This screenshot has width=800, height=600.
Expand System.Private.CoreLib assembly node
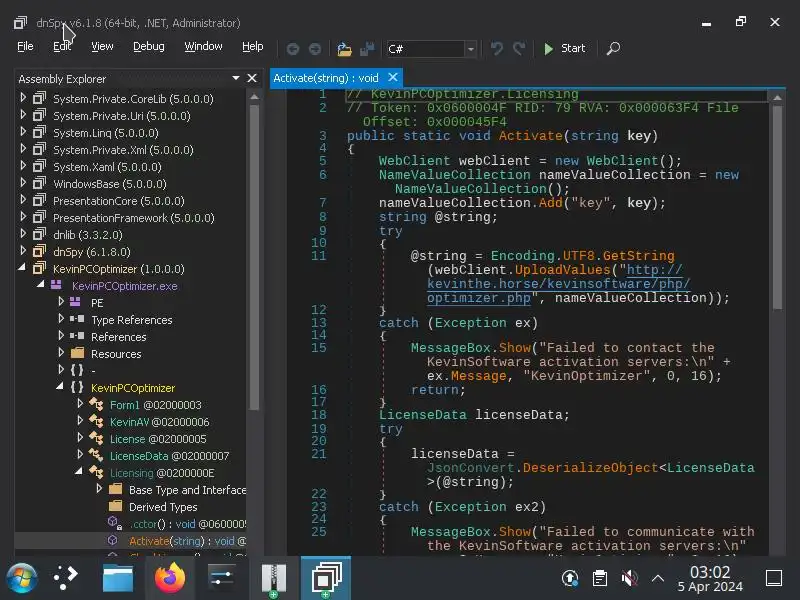click(x=23, y=97)
